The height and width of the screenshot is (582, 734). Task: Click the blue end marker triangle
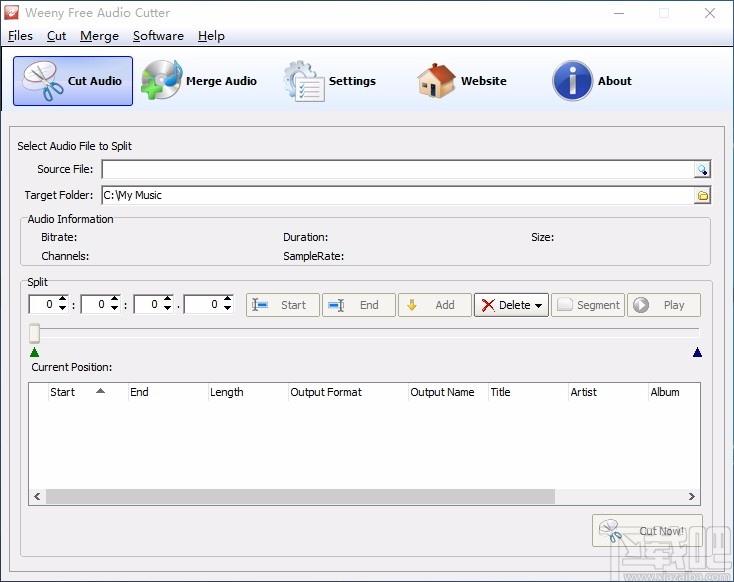697,352
